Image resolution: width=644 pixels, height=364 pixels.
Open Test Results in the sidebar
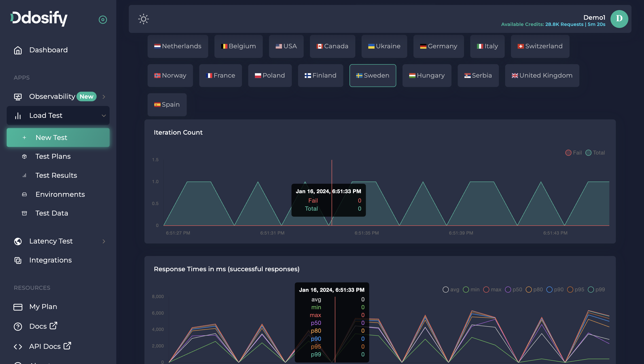point(56,175)
